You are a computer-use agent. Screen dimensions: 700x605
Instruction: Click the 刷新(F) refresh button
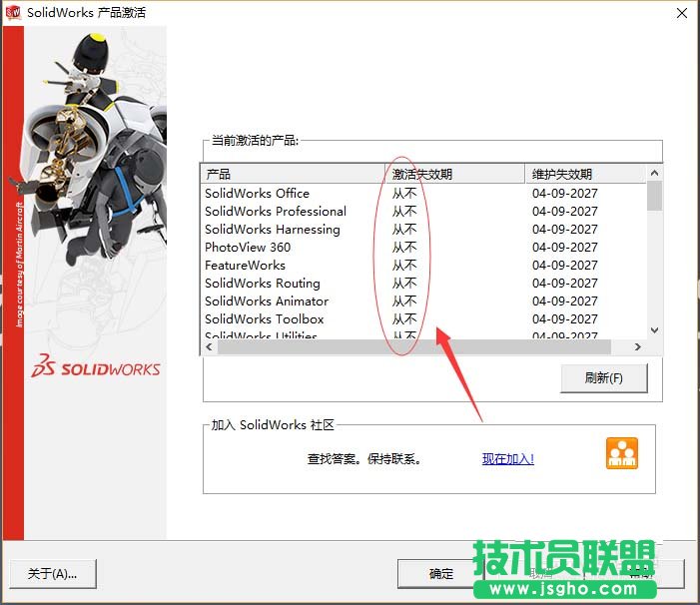(x=603, y=378)
